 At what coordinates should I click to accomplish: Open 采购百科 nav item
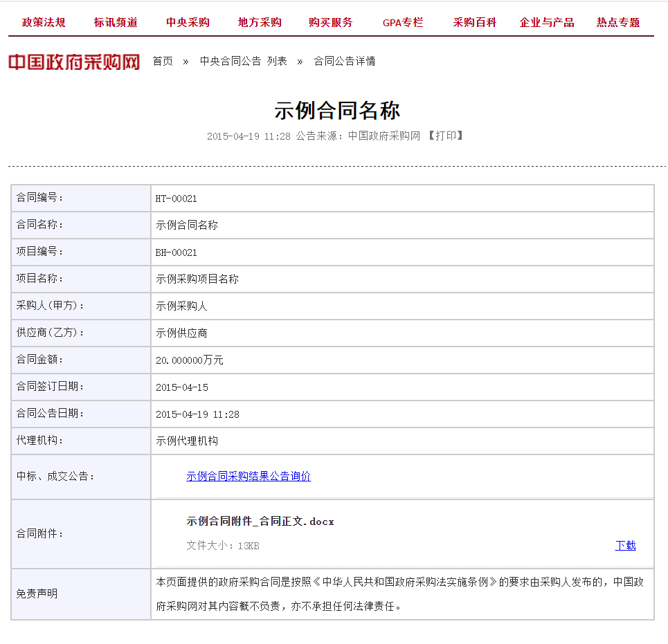coord(475,22)
